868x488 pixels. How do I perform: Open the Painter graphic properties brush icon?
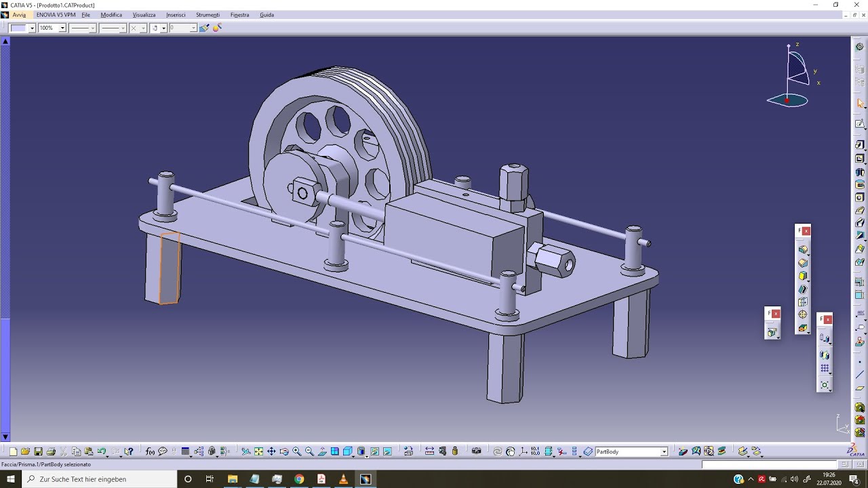pos(203,28)
